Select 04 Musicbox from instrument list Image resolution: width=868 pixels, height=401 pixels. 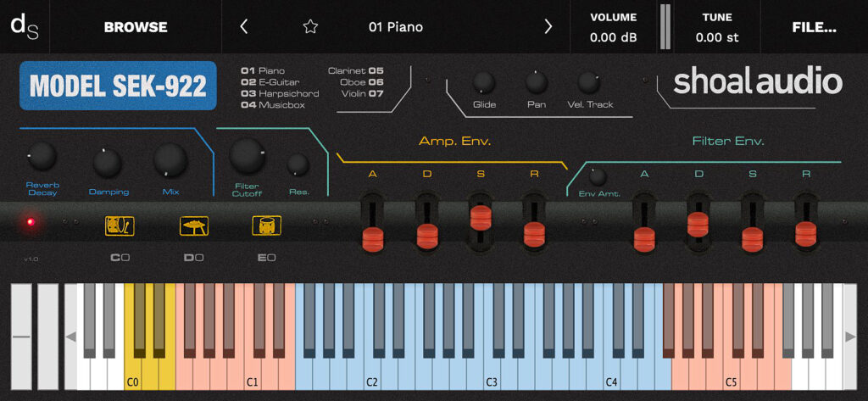point(273,104)
